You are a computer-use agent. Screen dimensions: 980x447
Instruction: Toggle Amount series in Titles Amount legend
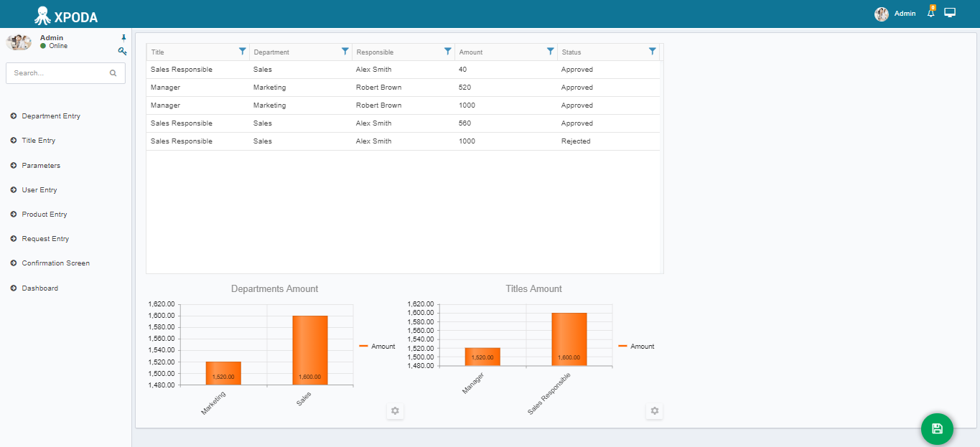(x=637, y=347)
